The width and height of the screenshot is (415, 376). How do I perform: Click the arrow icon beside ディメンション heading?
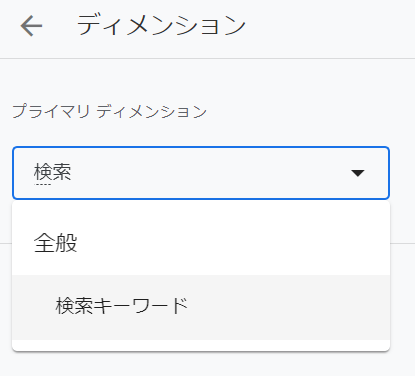click(31, 26)
